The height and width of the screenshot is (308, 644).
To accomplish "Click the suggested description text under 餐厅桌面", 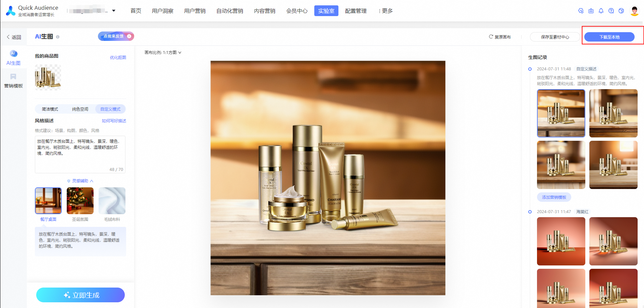I will [x=79, y=240].
